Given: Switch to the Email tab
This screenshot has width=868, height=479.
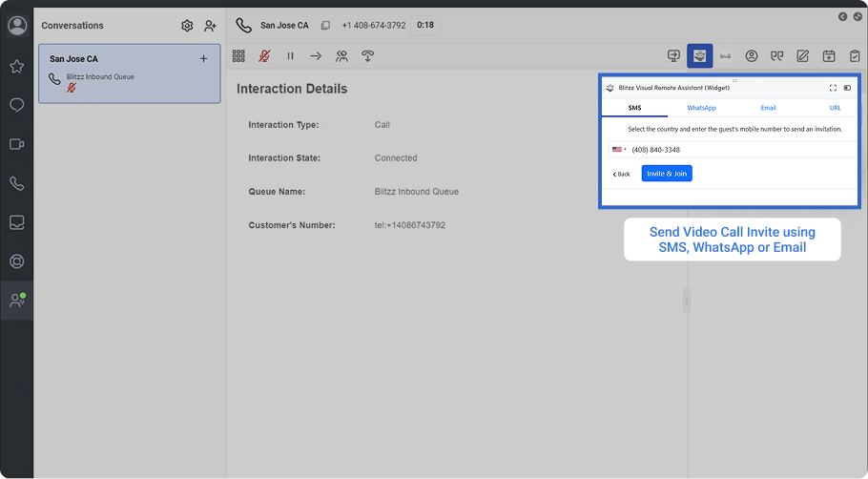Looking at the screenshot, I should [768, 109].
